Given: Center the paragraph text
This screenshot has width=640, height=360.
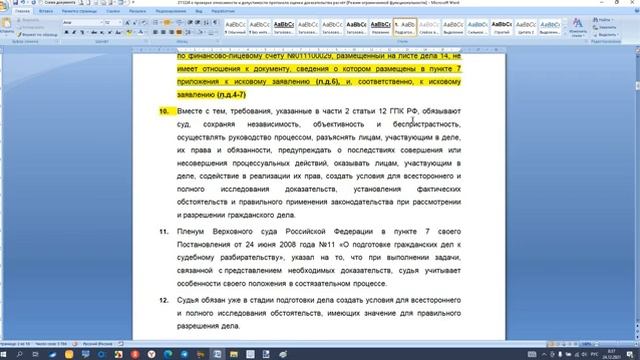Looking at the screenshot, I should pos(163,32).
